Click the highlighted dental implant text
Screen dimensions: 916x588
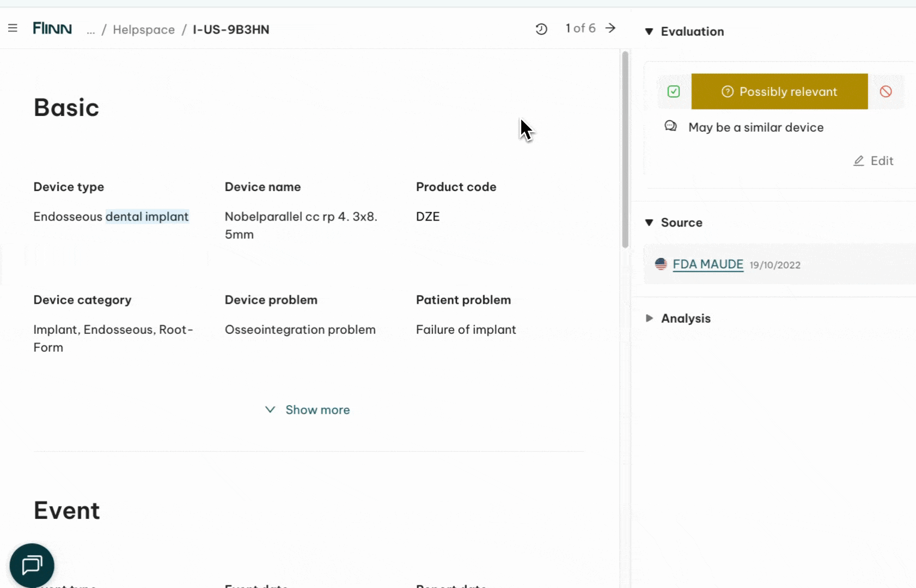coord(147,217)
